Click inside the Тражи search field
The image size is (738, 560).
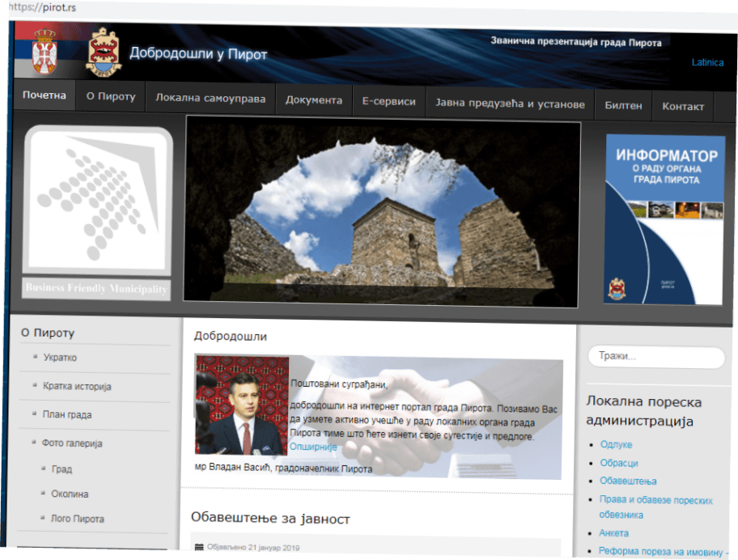pyautogui.click(x=655, y=357)
